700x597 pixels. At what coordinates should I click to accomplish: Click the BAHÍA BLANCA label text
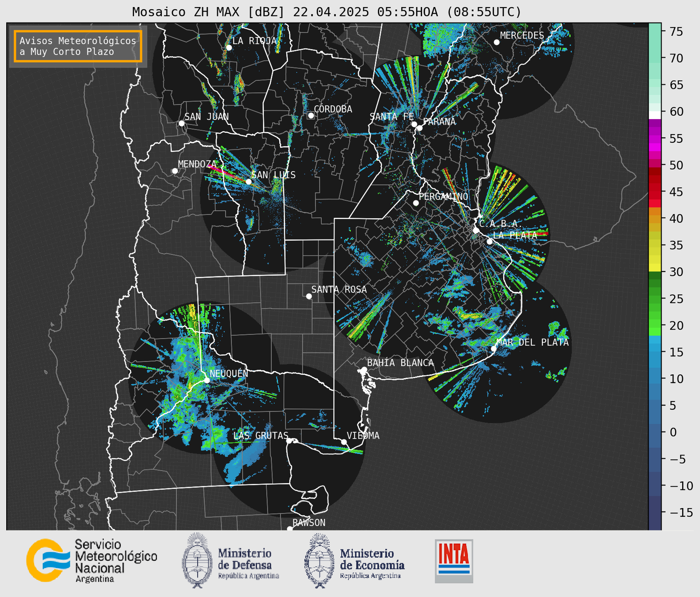(x=400, y=363)
